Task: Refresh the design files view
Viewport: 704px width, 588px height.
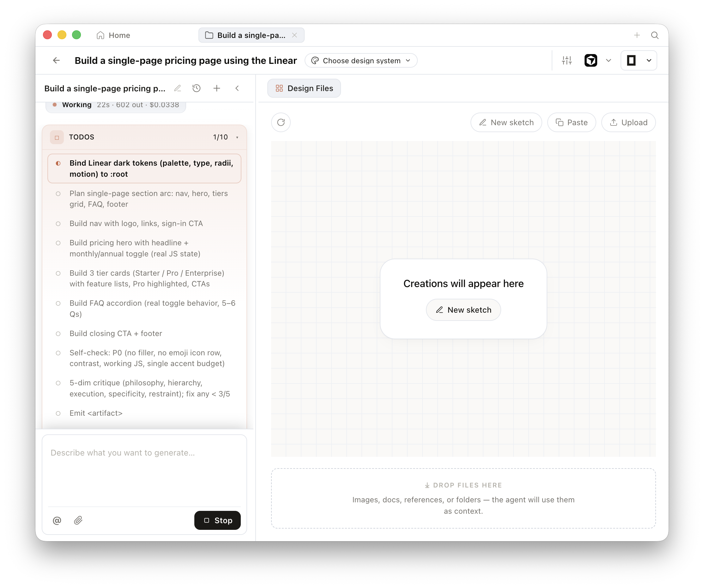Action: pyautogui.click(x=281, y=122)
